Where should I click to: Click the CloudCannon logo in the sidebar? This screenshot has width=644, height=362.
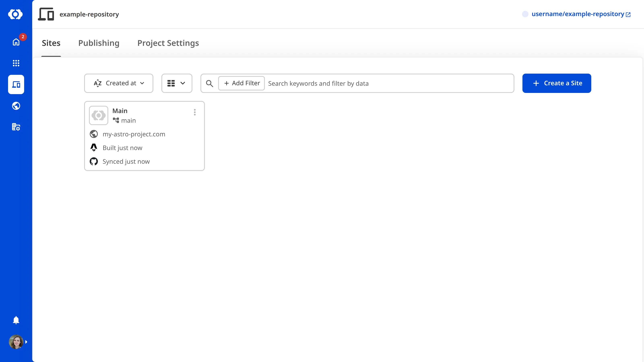[x=16, y=14]
